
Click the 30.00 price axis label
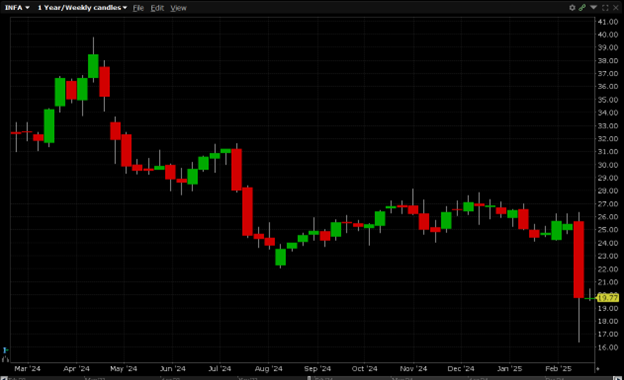click(x=608, y=165)
